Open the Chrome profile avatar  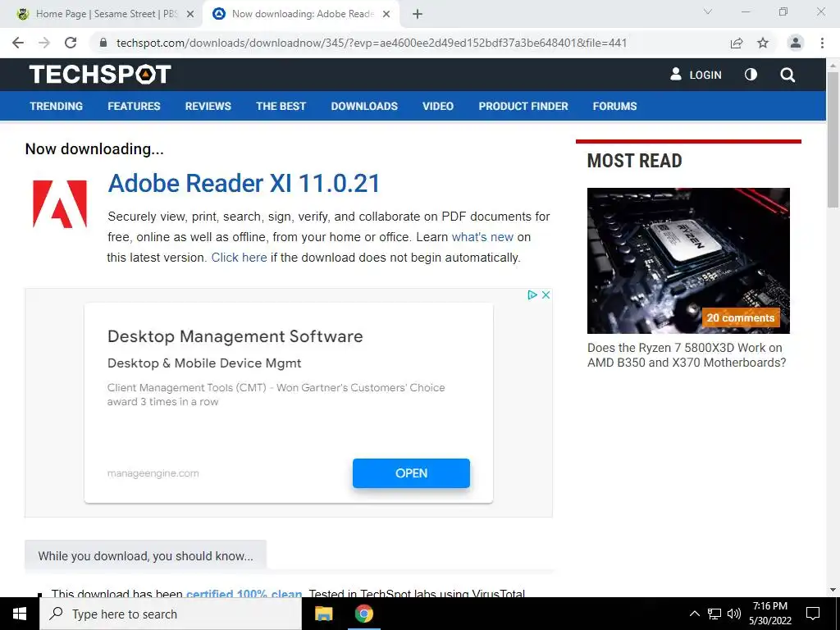796,43
